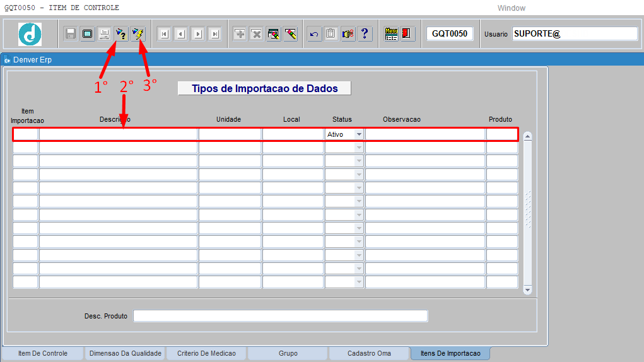Click the 'Tipos de Importacao de Dados' heading
This screenshot has height=362, width=644.
[x=264, y=88]
